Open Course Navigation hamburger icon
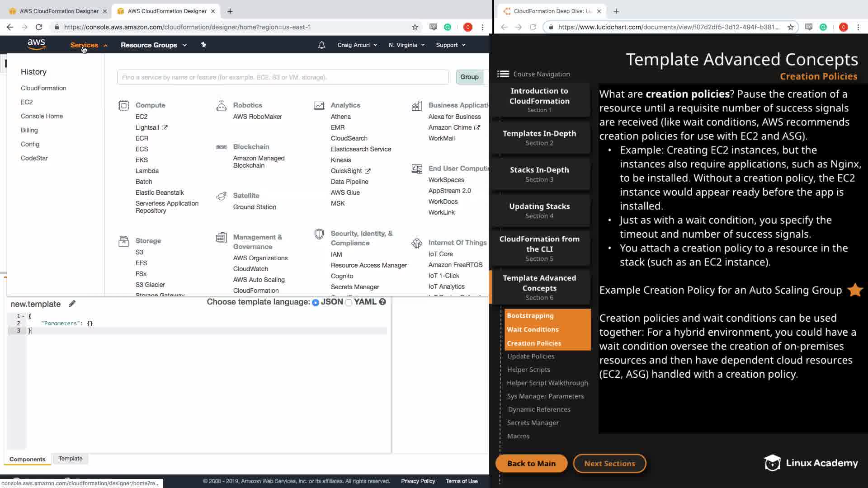The width and height of the screenshot is (868, 488). (x=503, y=74)
